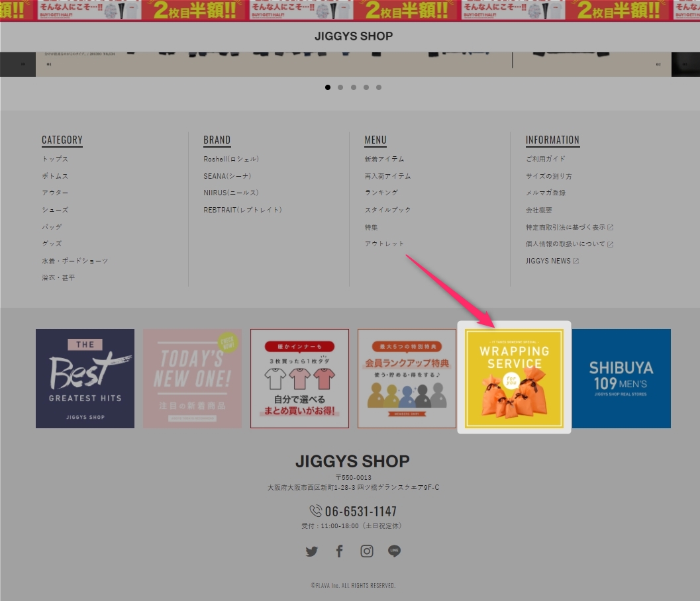Click the MENU column heading
This screenshot has width=700, height=601.
click(x=375, y=140)
